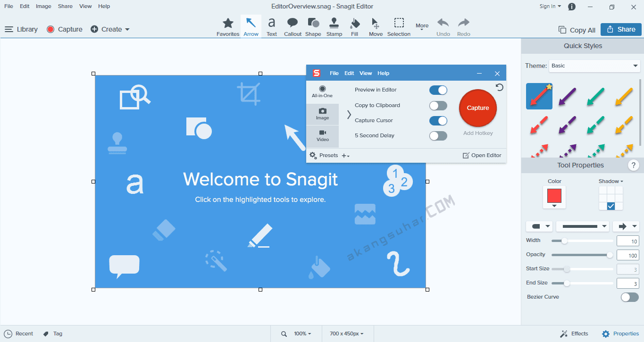644x342 pixels.
Task: Open the red Color swatch picker
Action: click(554, 197)
